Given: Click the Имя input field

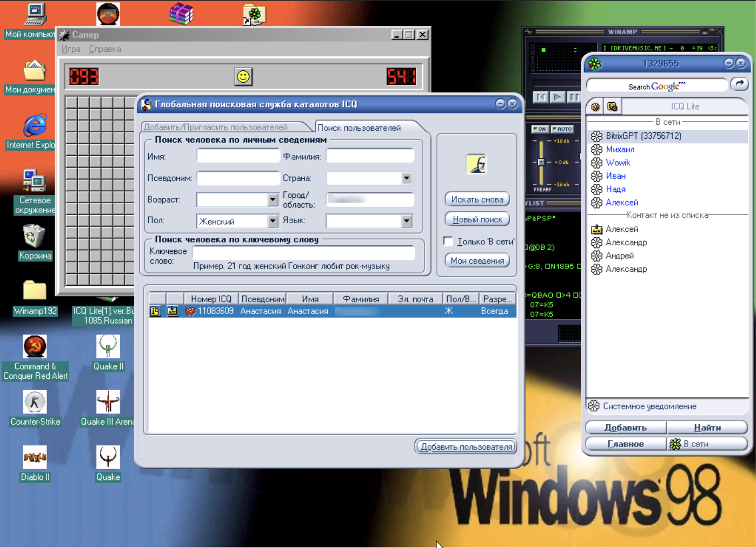Looking at the screenshot, I should [238, 156].
